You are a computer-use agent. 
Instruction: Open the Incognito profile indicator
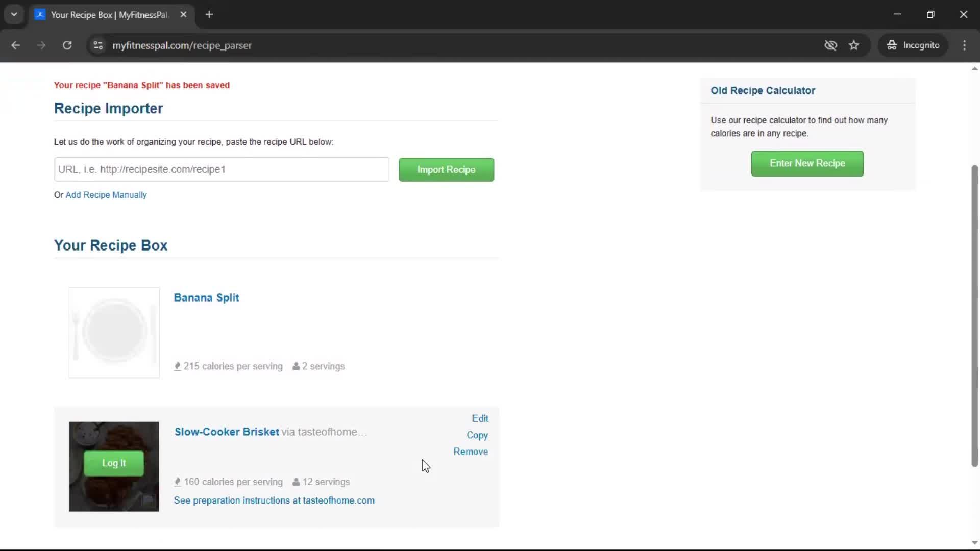[913, 45]
